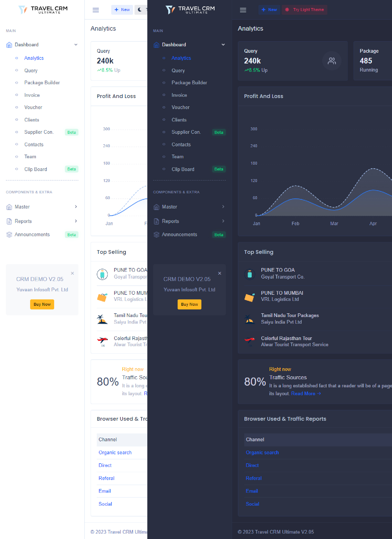Dismiss the CRM Demo card in light sidebar
Screen dimensions: 392x539
[72, 273]
